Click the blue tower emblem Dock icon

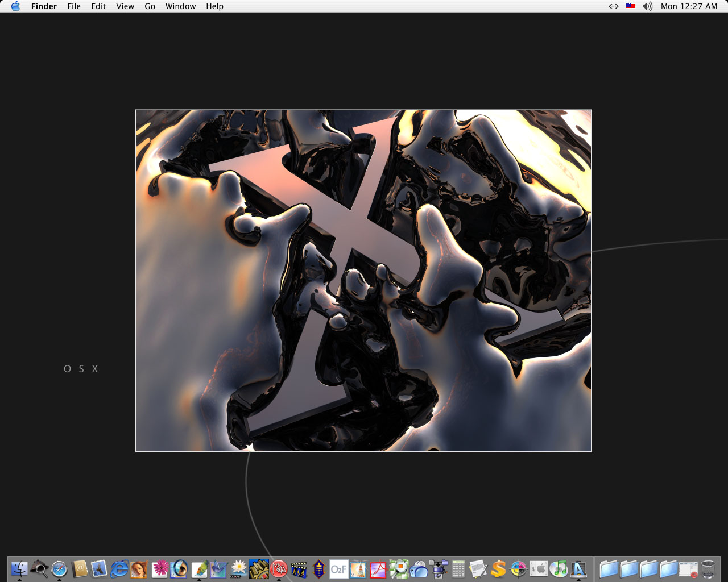(x=318, y=568)
